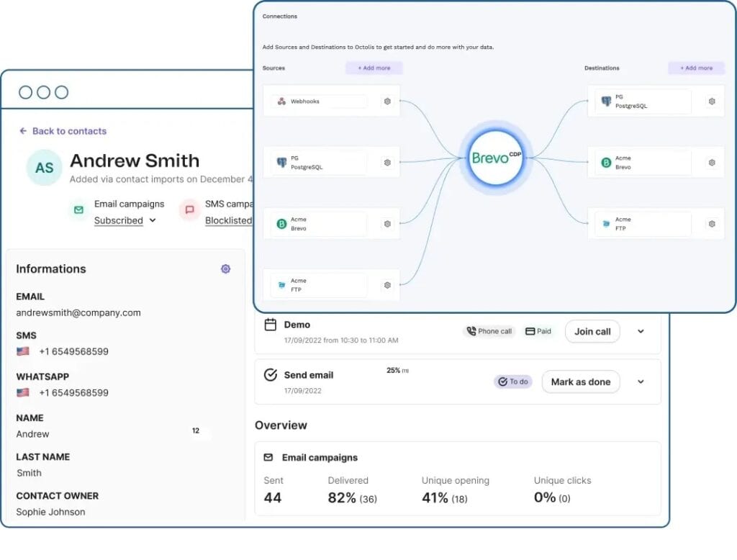The width and height of the screenshot is (737, 560).
Task: Click the Unique opening 41% statistic
Action: click(x=445, y=497)
